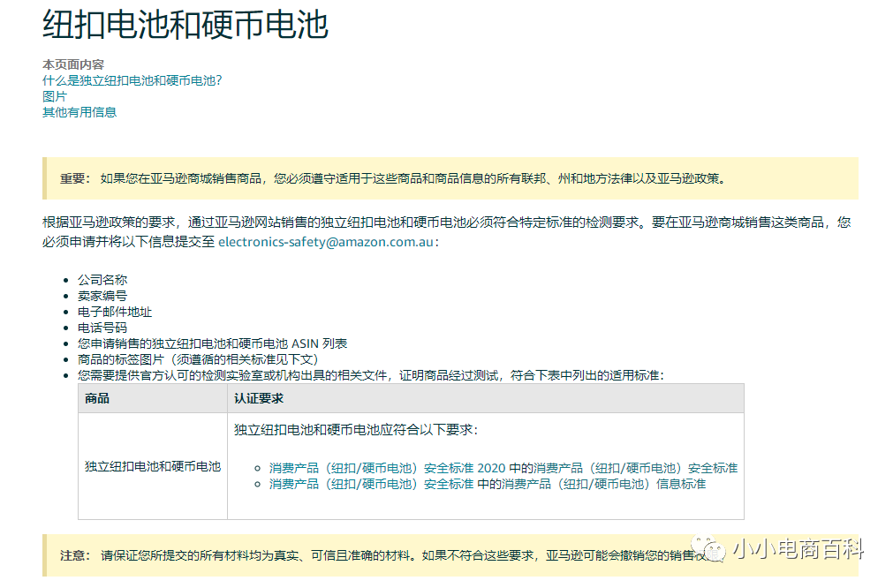Select the 卖家编号 list item
The width and height of the screenshot is (893, 588).
105,296
